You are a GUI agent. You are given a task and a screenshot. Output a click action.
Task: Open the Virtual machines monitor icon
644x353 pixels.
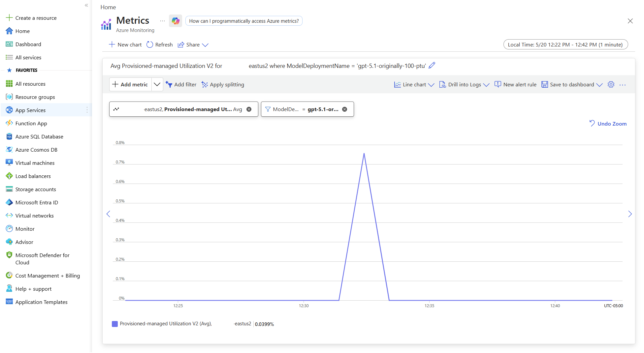9,163
